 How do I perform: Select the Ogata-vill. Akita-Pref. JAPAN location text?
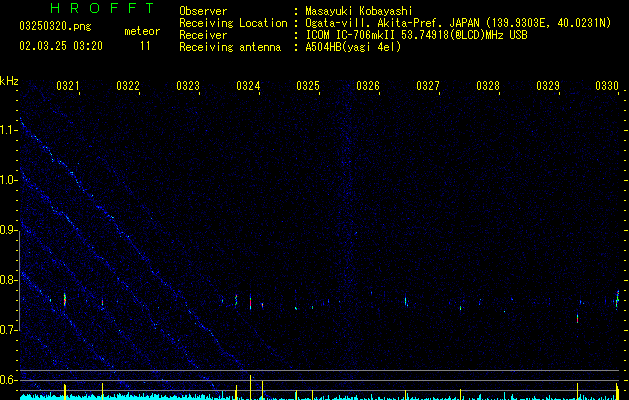coord(458,23)
